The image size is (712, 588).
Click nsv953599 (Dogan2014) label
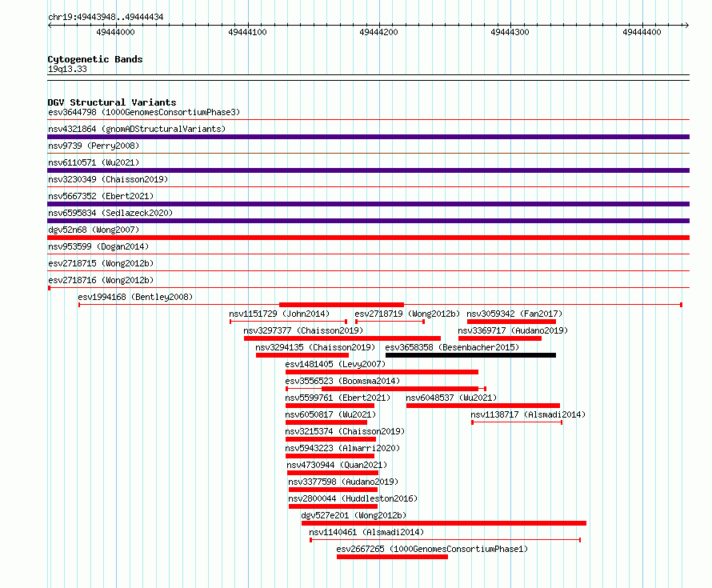pyautogui.click(x=98, y=246)
